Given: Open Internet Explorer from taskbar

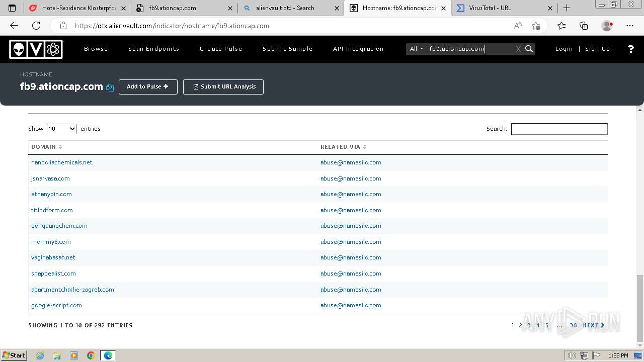Looking at the screenshot, I should tap(40, 355).
